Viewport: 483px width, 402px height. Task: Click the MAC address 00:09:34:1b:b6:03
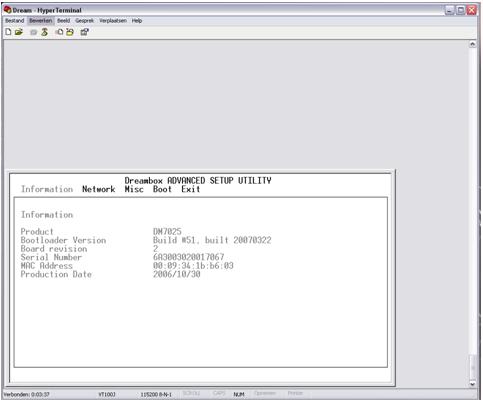click(193, 266)
